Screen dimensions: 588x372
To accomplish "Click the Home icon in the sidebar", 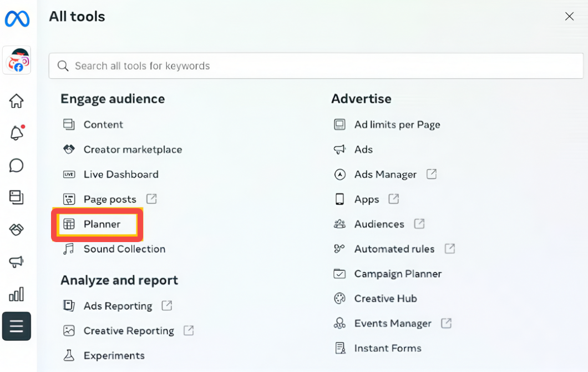I will pos(16,101).
